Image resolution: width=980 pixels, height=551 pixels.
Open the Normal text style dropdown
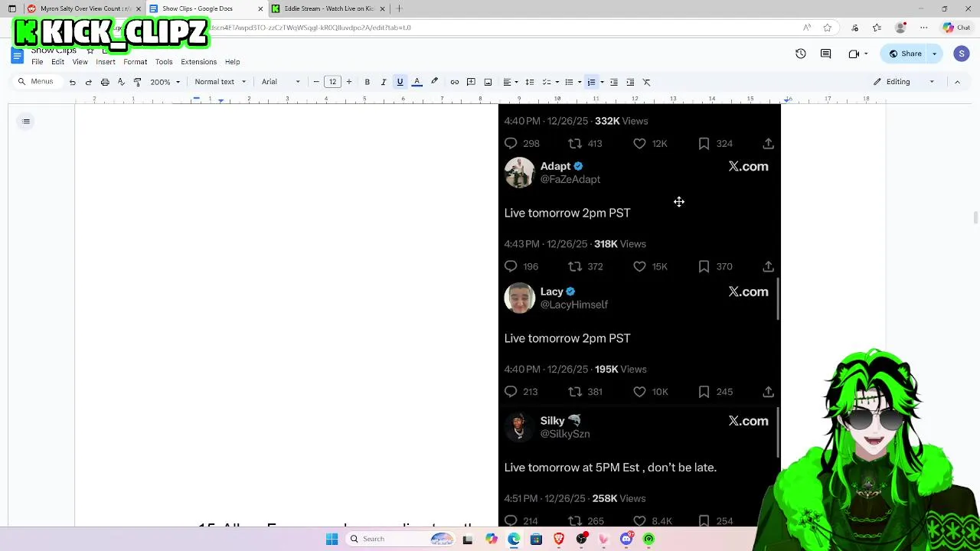[x=220, y=82]
